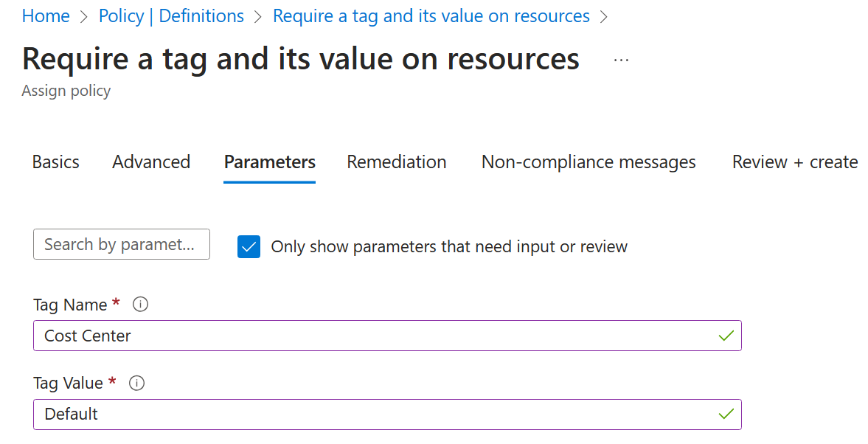The width and height of the screenshot is (868, 444).
Task: Navigate to Home via breadcrumb
Action: coord(45,15)
